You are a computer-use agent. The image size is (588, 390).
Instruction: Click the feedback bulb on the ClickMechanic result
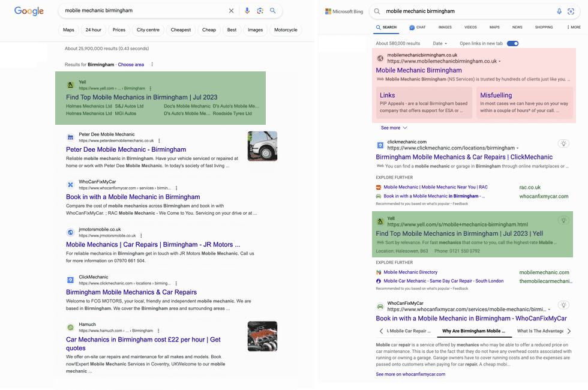pyautogui.click(x=563, y=144)
